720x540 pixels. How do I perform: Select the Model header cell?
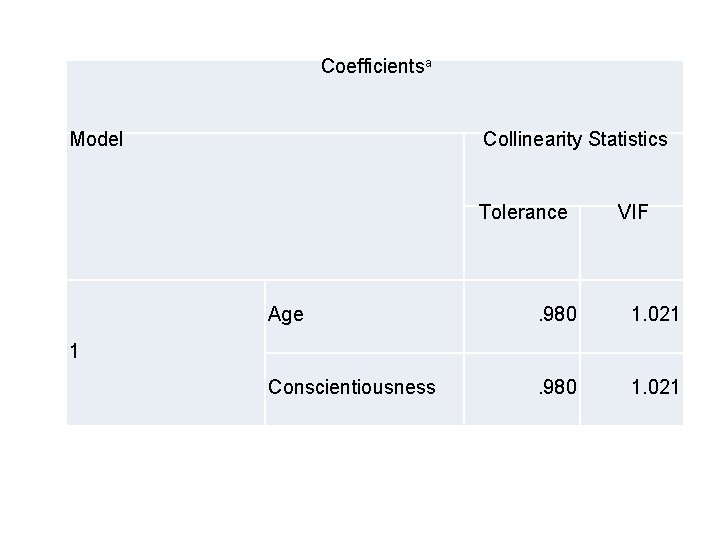(x=97, y=140)
